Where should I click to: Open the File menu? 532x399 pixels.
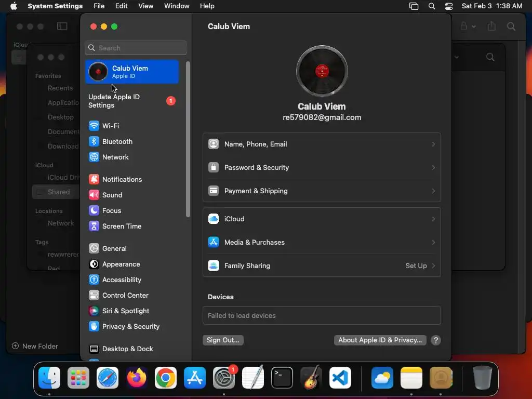tap(99, 6)
